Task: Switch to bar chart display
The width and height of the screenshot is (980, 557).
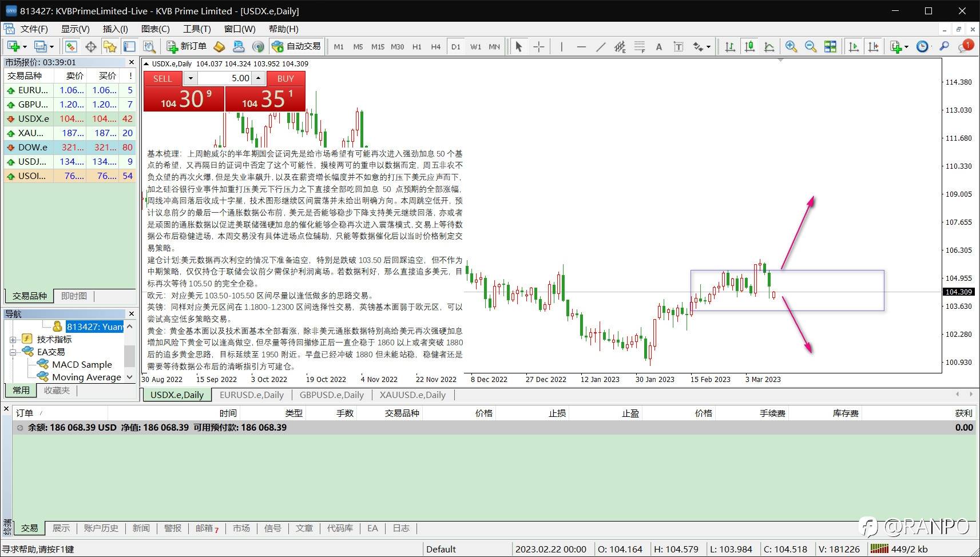Action: pyautogui.click(x=730, y=46)
